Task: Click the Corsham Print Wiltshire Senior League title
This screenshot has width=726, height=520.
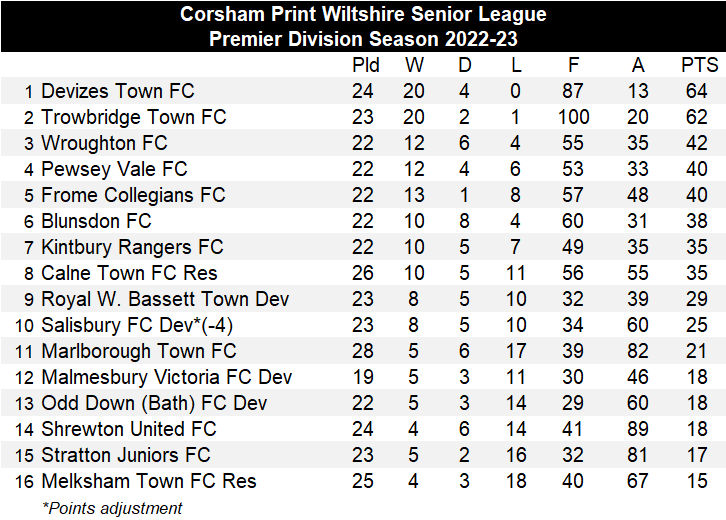Action: point(363,15)
